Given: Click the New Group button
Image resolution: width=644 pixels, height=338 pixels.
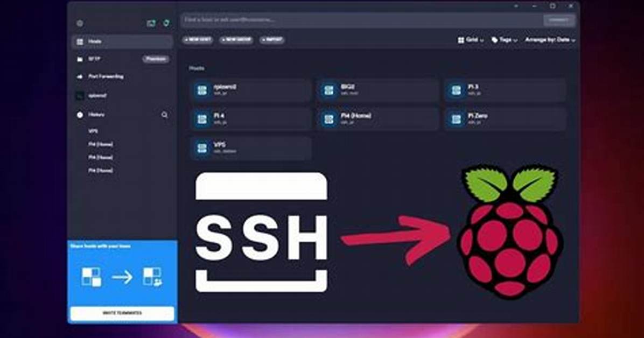Looking at the screenshot, I should 236,40.
